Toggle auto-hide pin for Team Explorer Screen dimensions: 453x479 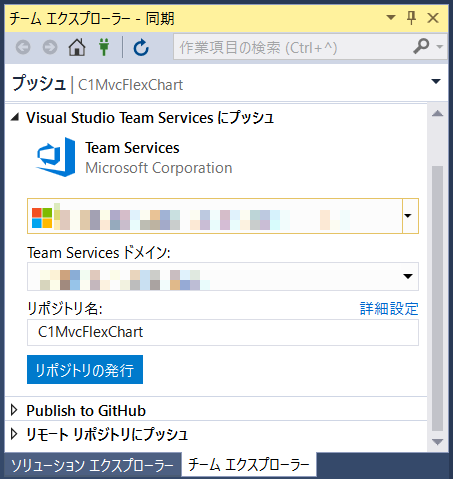click(x=412, y=17)
